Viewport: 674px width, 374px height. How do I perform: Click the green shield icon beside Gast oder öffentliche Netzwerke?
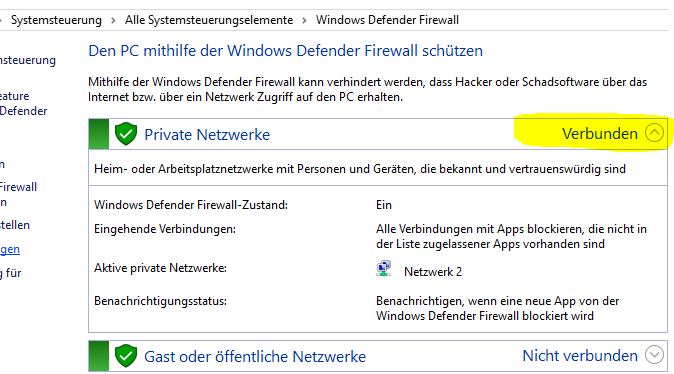point(126,356)
